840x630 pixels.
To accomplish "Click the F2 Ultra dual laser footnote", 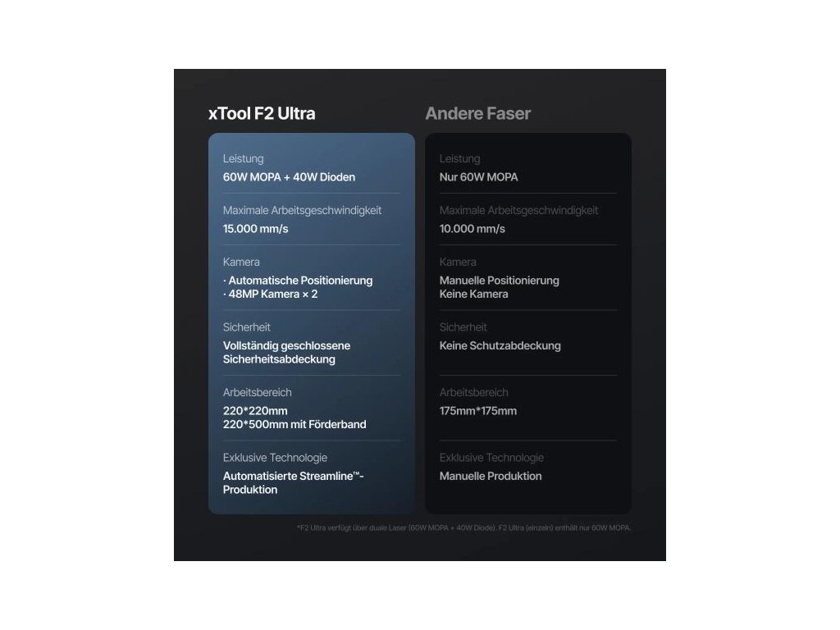I will [463, 527].
